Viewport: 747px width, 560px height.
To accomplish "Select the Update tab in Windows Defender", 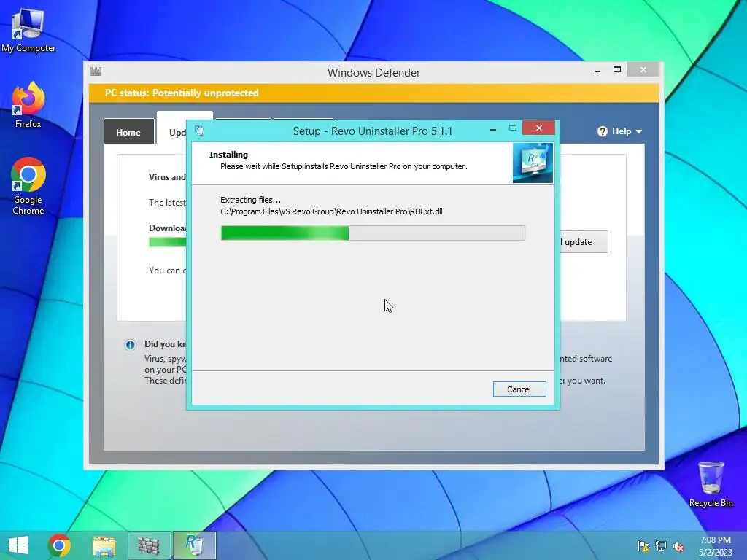I will pos(177,132).
